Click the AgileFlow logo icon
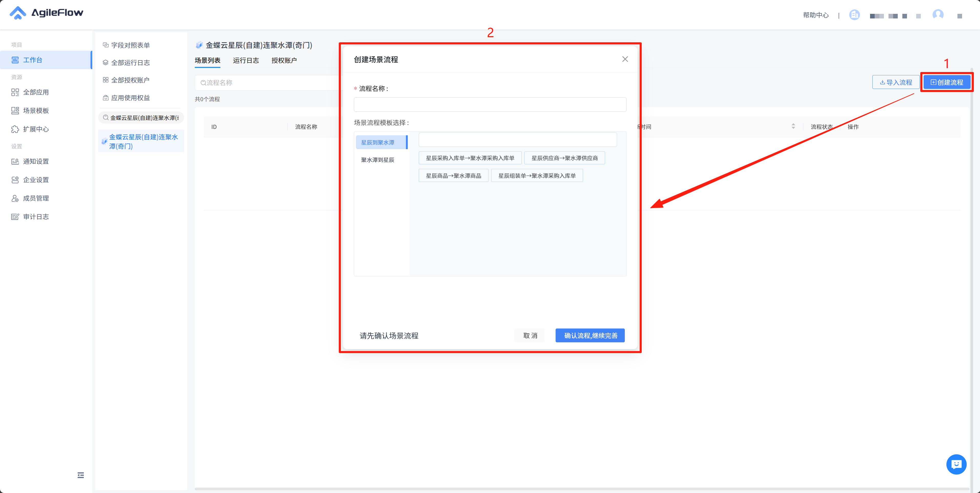 click(17, 13)
